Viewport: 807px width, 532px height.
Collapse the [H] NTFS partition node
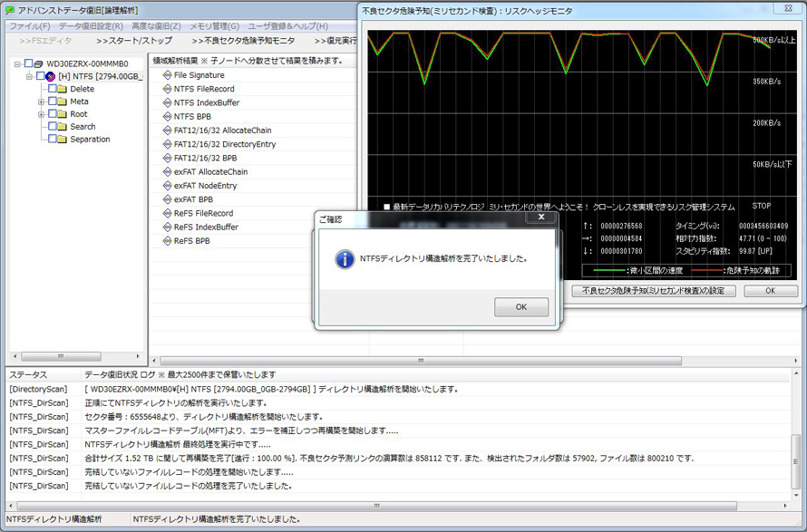pos(29,77)
